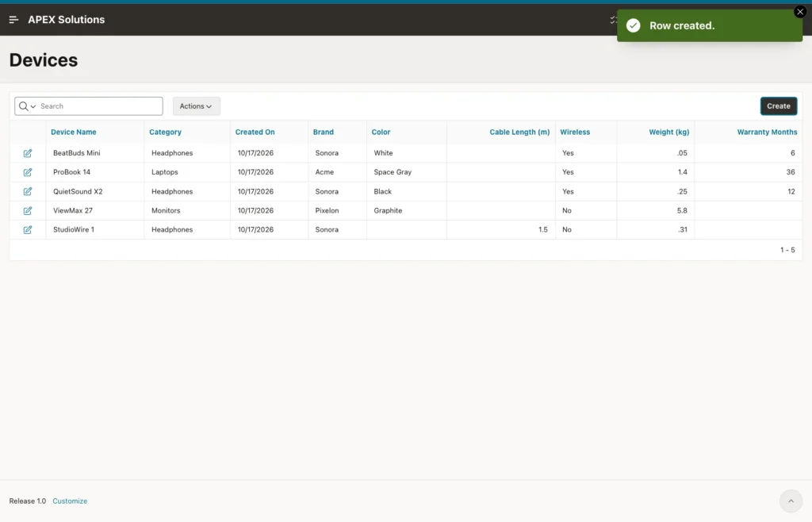
Task: Open the hamburger navigation menu
Action: point(14,20)
